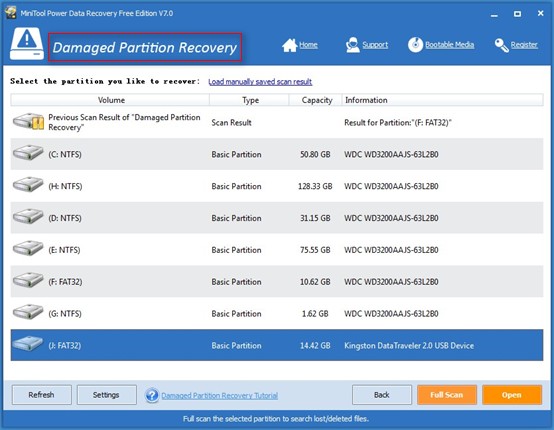The height and width of the screenshot is (430, 554).
Task: Load manually saved scan result
Action: [x=260, y=82]
